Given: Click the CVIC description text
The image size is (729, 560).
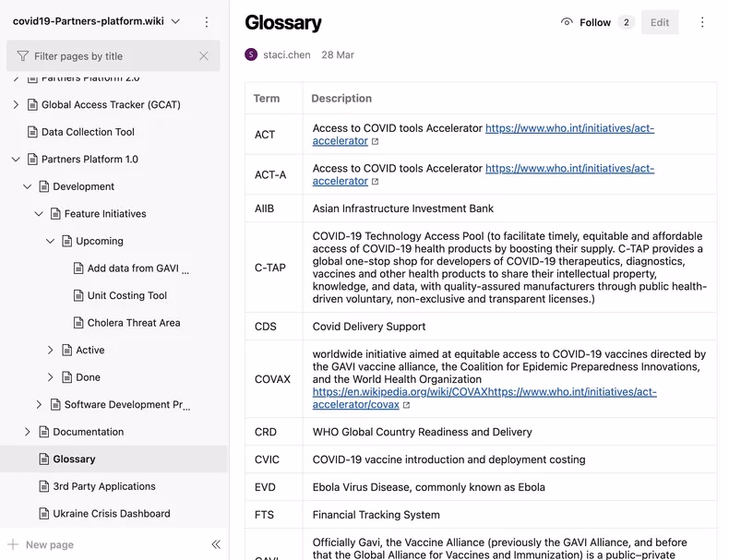Looking at the screenshot, I should (448, 459).
